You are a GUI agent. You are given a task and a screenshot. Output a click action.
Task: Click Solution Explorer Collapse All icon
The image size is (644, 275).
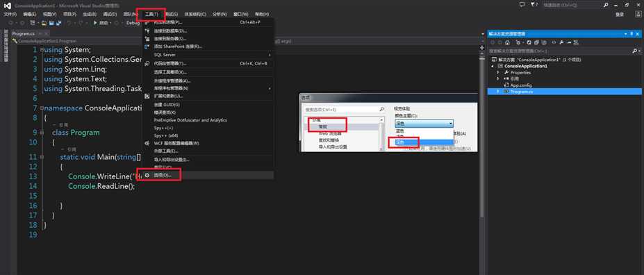click(536, 42)
